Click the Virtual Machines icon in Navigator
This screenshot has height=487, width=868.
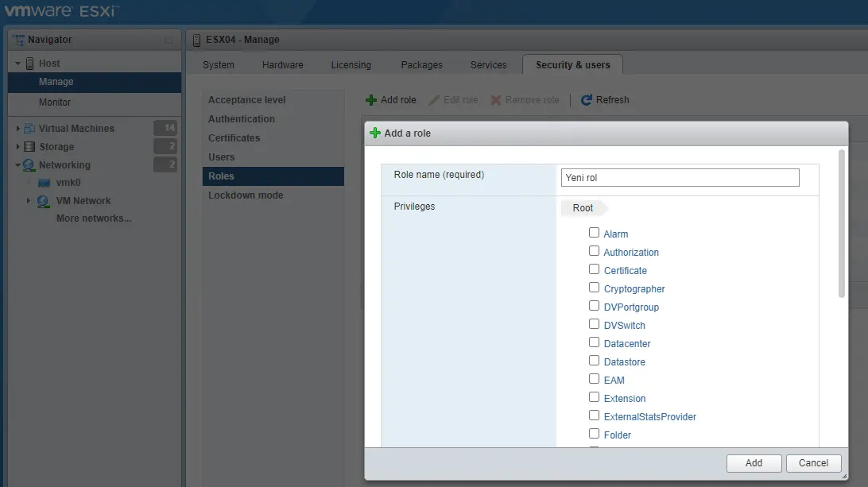[29, 129]
